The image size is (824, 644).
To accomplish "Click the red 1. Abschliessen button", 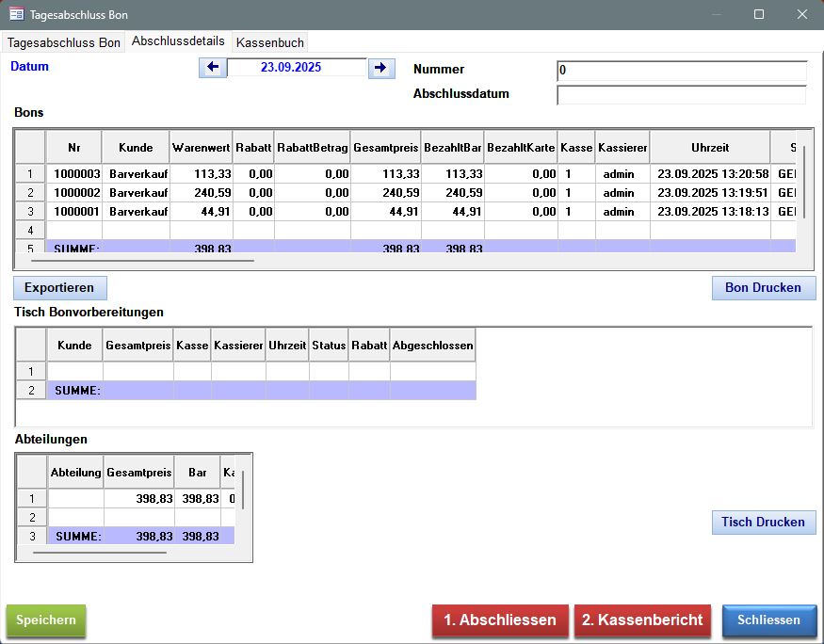I will click(500, 620).
